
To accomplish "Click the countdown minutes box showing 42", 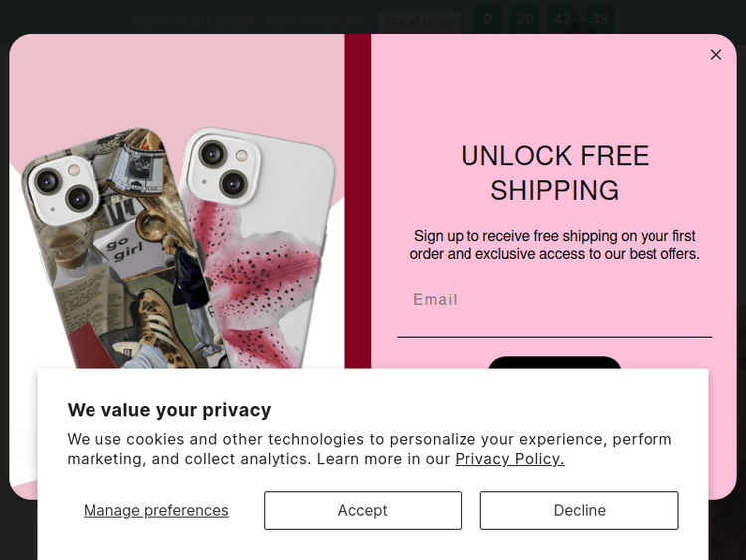I will 564,19.
